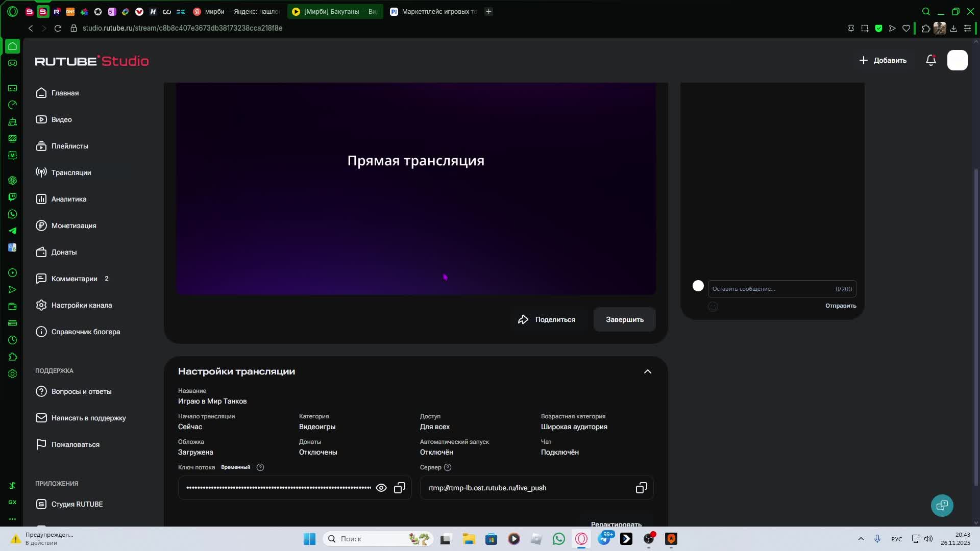Show help for stream key
This screenshot has height=551, width=980.
(x=260, y=468)
